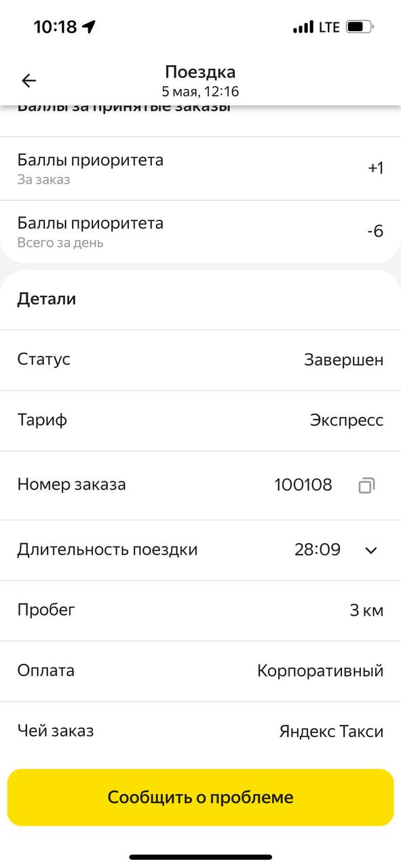
Task: Tap the Баллы приоритета За заказ row
Action: [200, 168]
